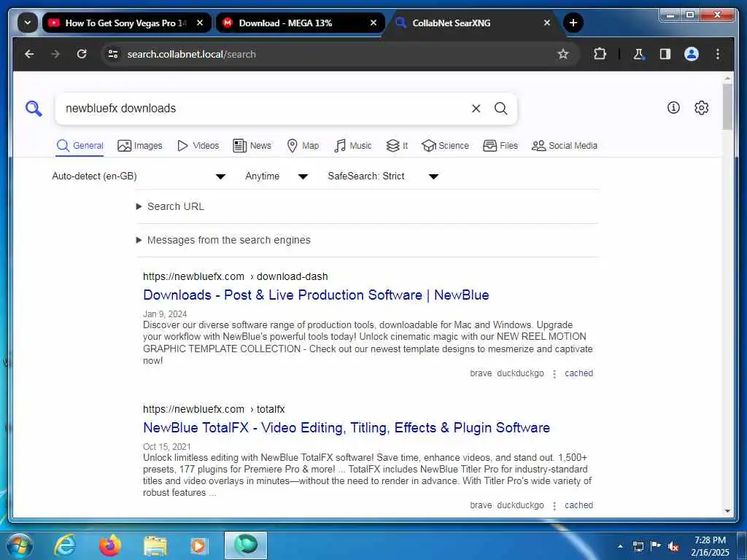Select the Science category tab
The width and height of the screenshot is (747, 560).
[446, 146]
